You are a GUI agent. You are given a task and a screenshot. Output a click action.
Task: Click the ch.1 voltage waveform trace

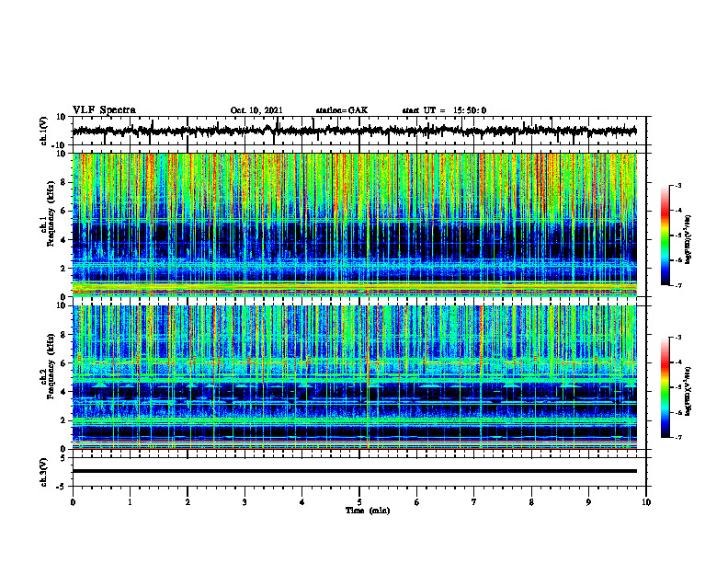(x=354, y=131)
